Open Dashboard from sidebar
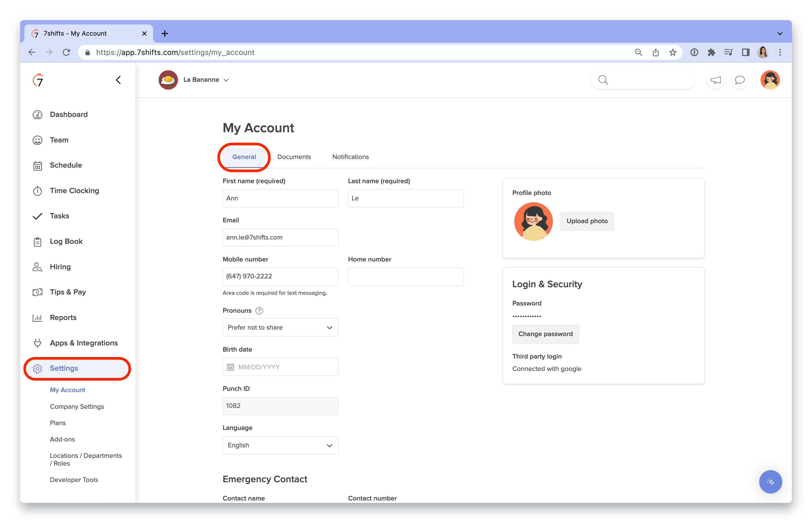Viewport: 812px width, 523px height. click(x=69, y=115)
